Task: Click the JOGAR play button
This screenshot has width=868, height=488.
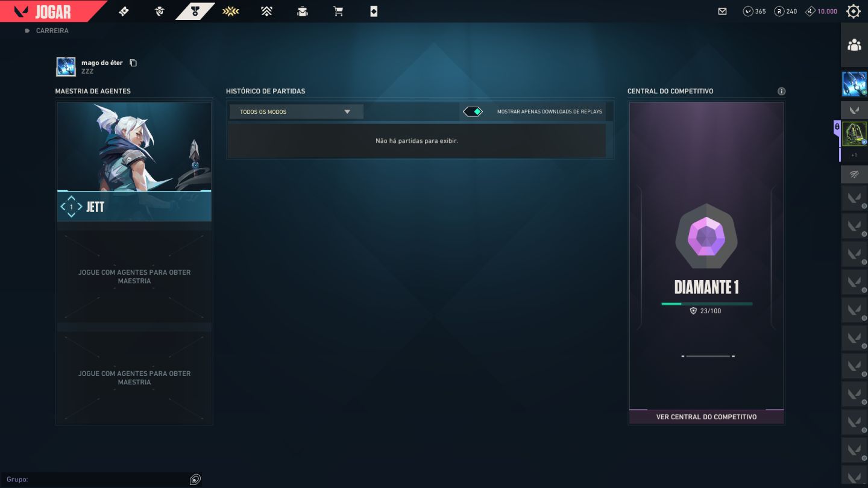Action: pyautogui.click(x=53, y=11)
